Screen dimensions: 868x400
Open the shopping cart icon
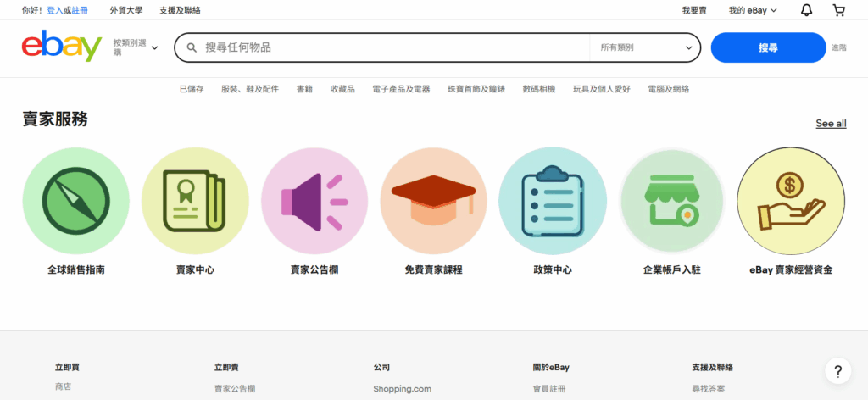point(838,10)
